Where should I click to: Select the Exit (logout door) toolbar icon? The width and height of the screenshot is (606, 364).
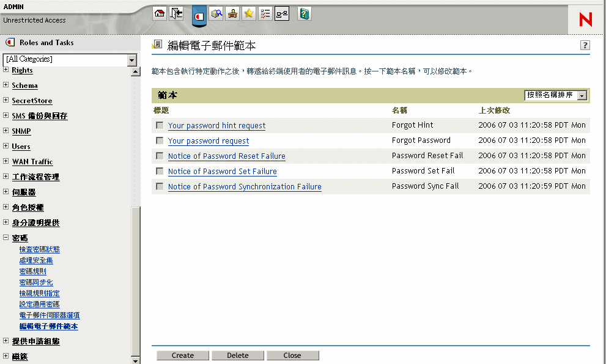tap(176, 13)
